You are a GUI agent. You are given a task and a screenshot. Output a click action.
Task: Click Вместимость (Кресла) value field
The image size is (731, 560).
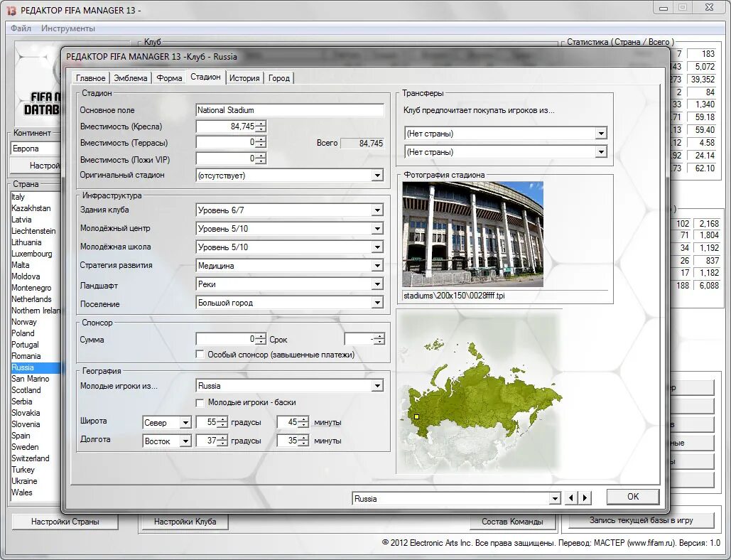click(x=226, y=126)
